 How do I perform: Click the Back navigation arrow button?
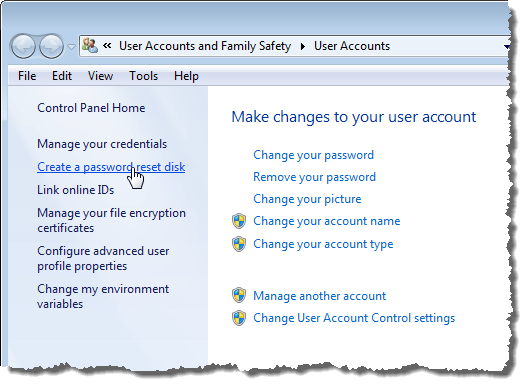coord(23,46)
